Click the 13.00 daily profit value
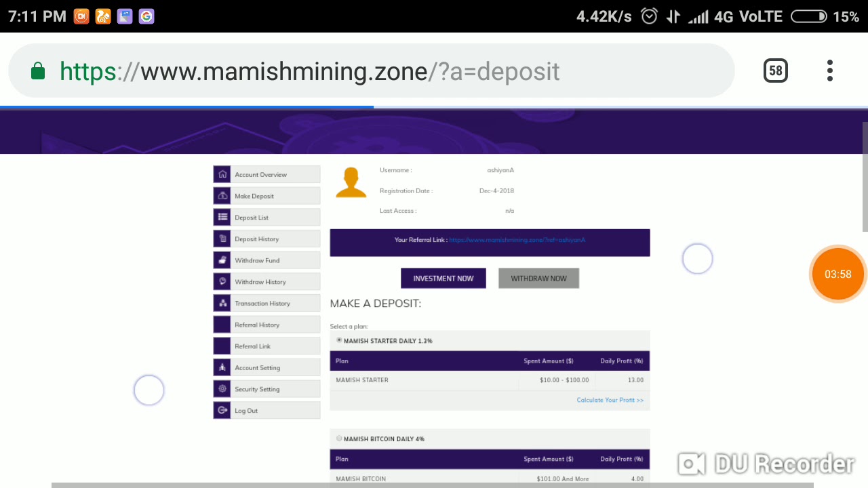Viewport: 868px width, 488px height. point(636,380)
